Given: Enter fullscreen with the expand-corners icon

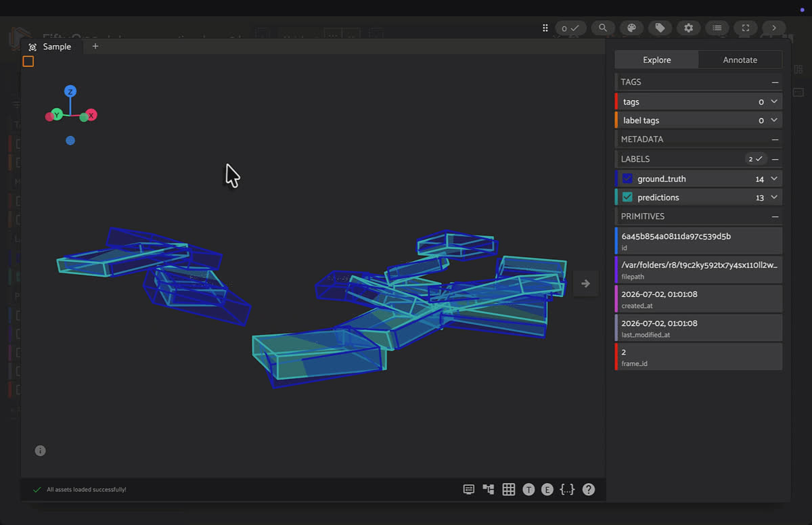Looking at the screenshot, I should tap(746, 28).
